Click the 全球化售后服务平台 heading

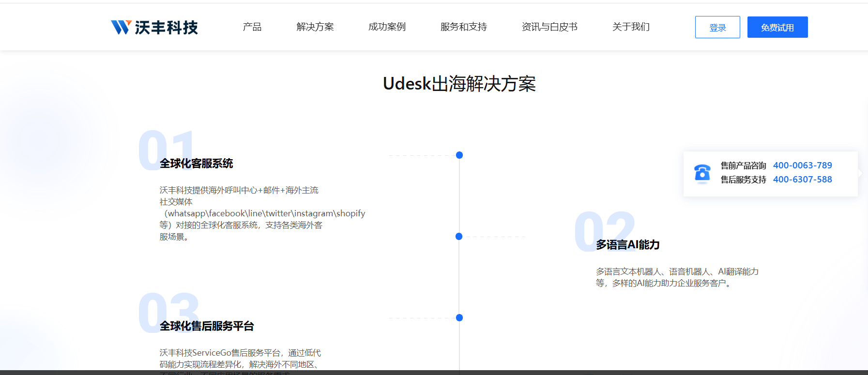[x=207, y=326]
